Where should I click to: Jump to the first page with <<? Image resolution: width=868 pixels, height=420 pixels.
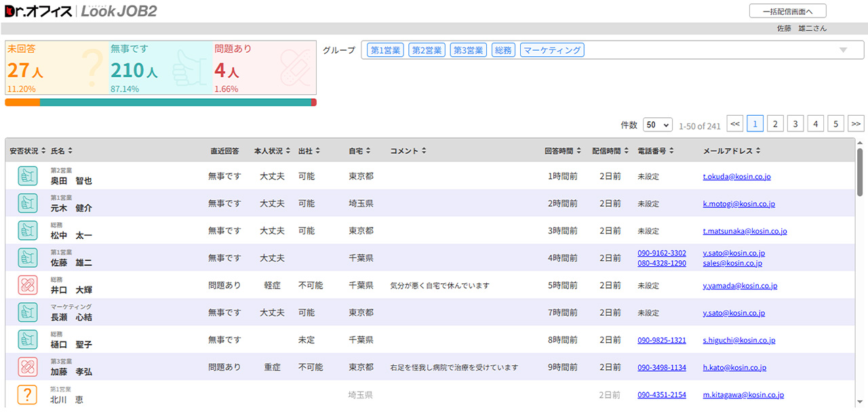pyautogui.click(x=735, y=123)
